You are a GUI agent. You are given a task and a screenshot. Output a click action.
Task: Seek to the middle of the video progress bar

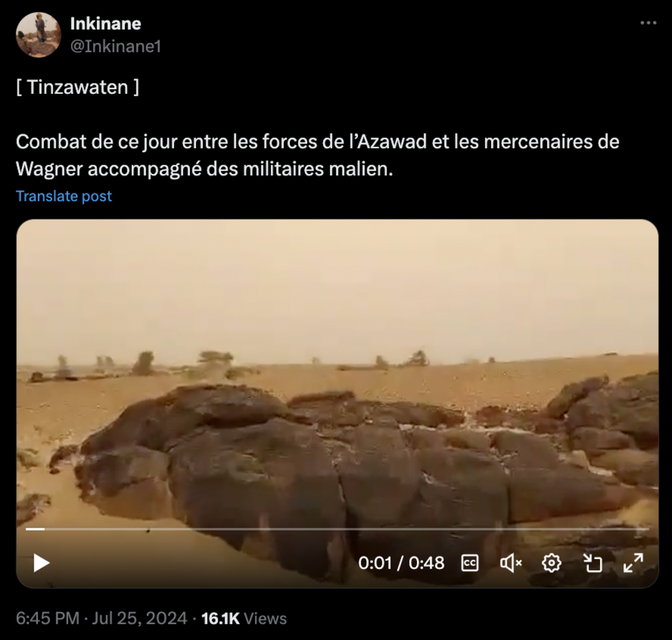coord(337,529)
